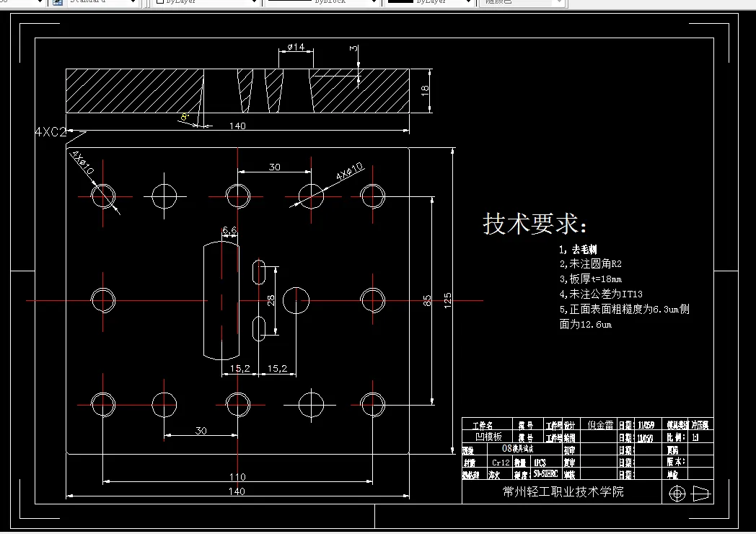This screenshot has height=534, width=756.
Task: Select the left 15,2 dimension text
Action: click(239, 369)
